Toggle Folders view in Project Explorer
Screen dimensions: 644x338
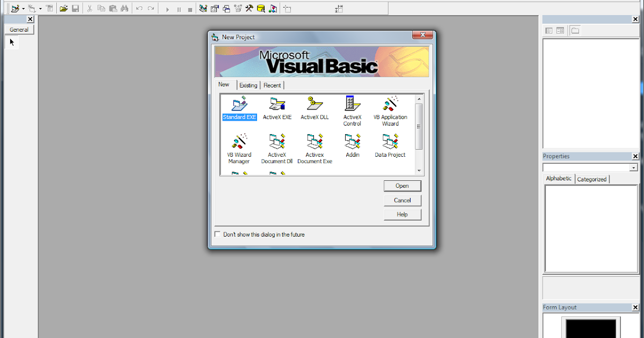[x=575, y=31]
